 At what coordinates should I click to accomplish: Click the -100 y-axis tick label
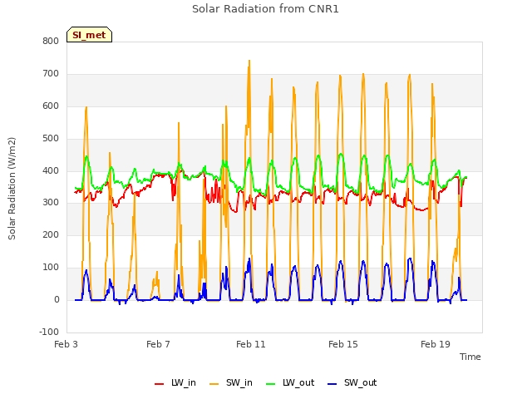(49, 332)
